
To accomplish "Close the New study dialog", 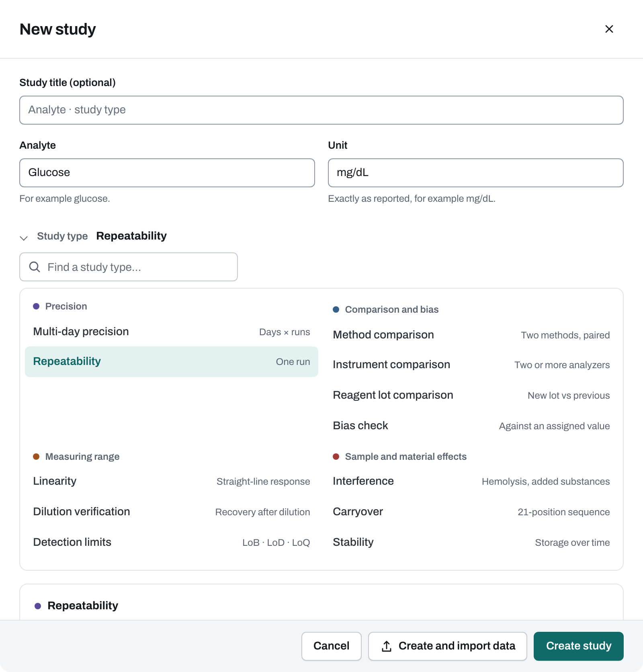I will pyautogui.click(x=609, y=29).
